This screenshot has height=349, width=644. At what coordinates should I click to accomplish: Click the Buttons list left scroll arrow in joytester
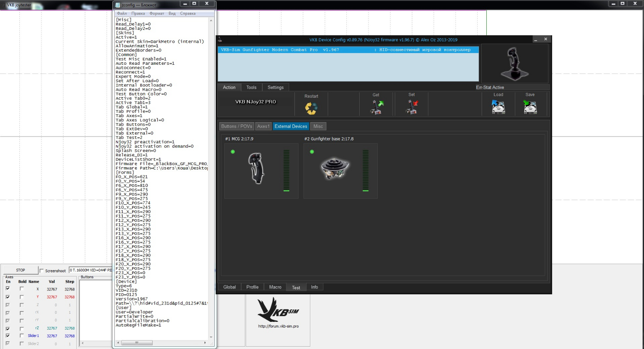83,343
